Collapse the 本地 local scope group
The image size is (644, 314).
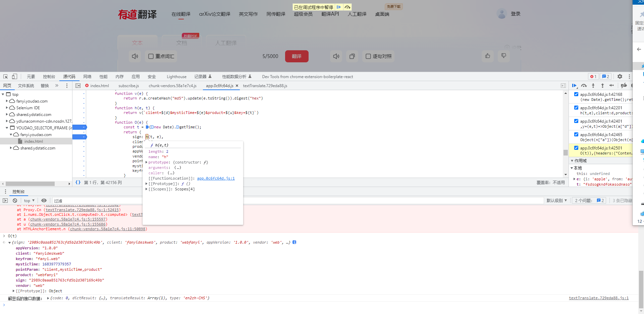pyautogui.click(x=572, y=168)
